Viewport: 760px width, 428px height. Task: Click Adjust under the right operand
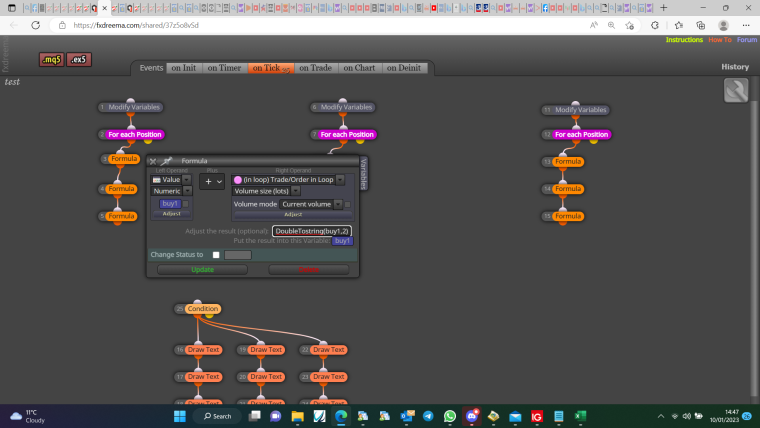293,214
